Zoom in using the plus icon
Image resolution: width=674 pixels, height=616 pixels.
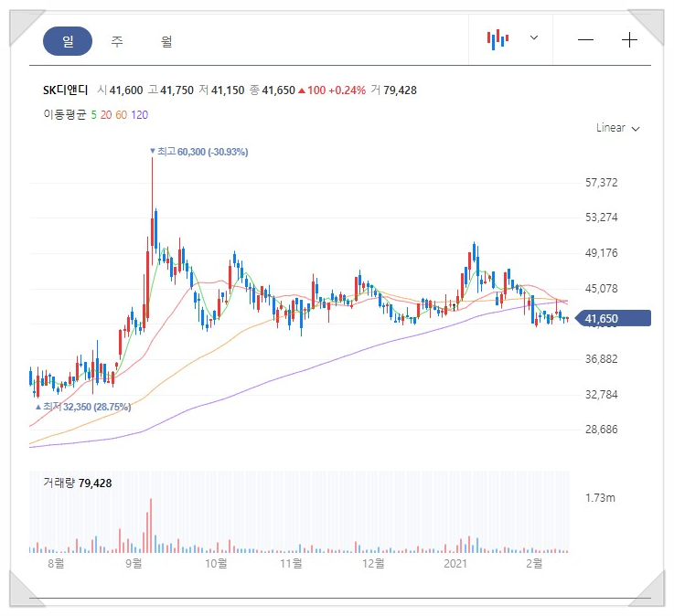(629, 40)
